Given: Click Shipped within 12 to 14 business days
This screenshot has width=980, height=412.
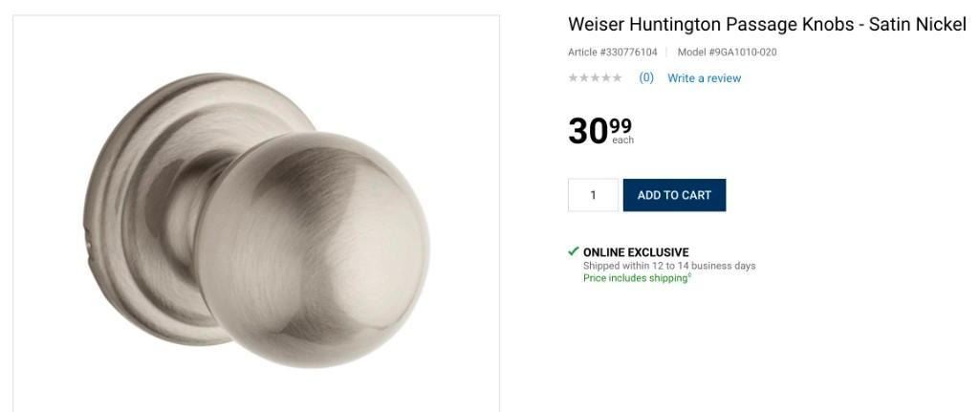Looking at the screenshot, I should point(669,266).
